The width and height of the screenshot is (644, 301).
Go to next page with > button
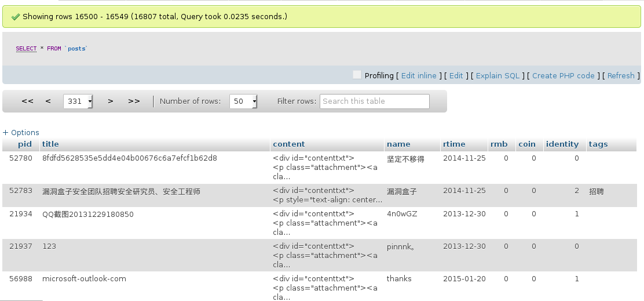point(111,101)
